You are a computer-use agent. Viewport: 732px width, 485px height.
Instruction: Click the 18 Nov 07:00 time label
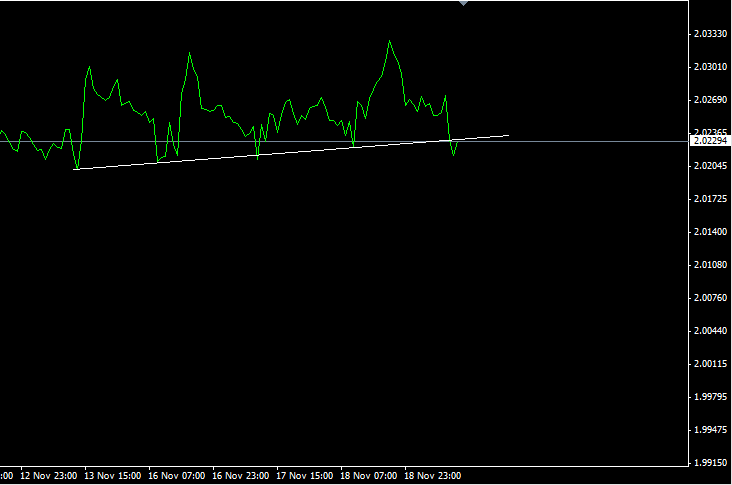368,476
